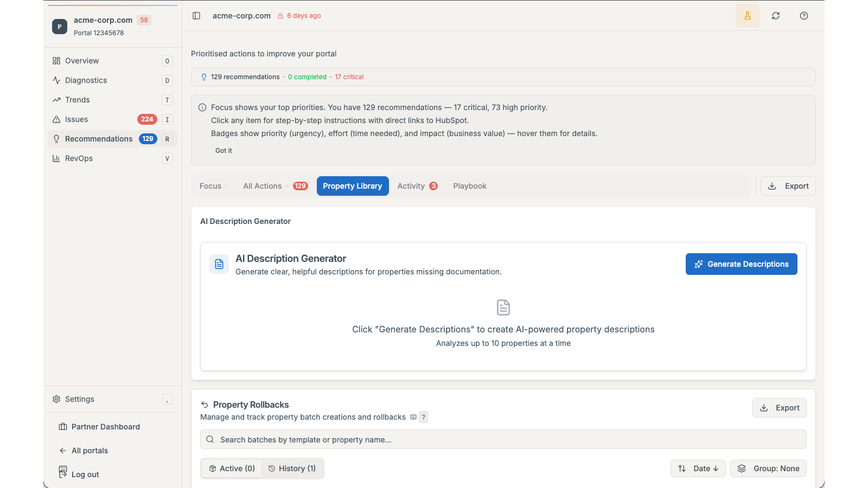Toggle the sidebar panel icon
Screen dimensions: 868x488
[196, 16]
